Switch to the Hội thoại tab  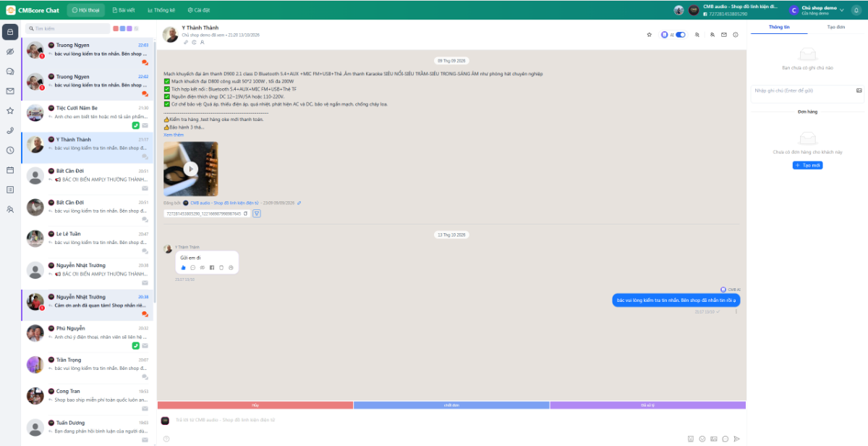[86, 10]
